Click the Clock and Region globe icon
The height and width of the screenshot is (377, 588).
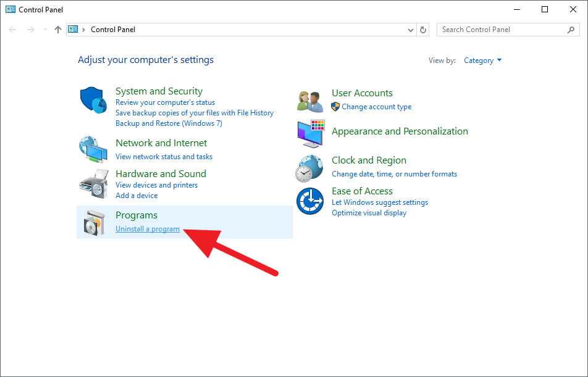click(x=309, y=167)
